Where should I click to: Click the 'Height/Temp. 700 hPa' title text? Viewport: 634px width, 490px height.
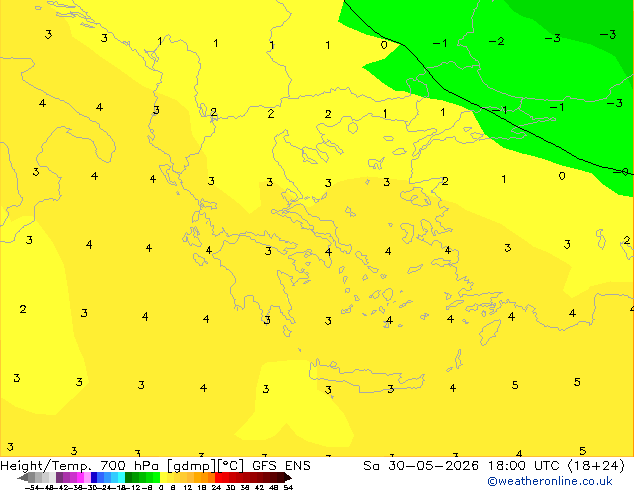(x=80, y=466)
